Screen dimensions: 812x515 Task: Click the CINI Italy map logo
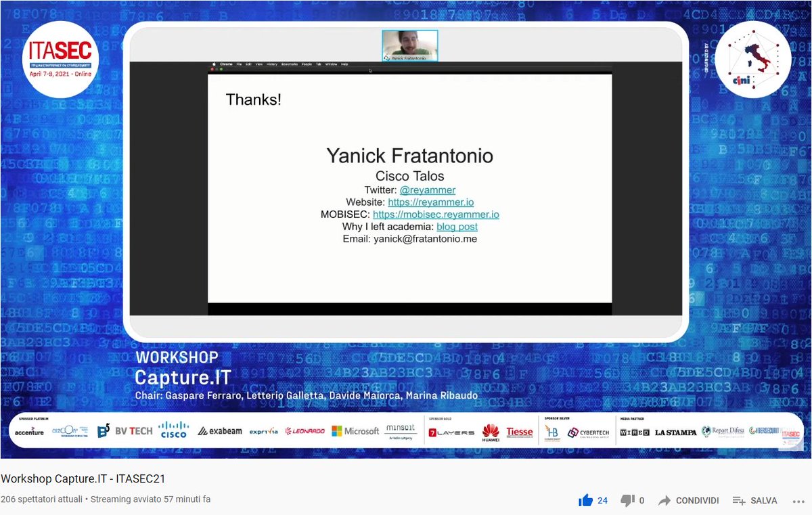(753, 60)
